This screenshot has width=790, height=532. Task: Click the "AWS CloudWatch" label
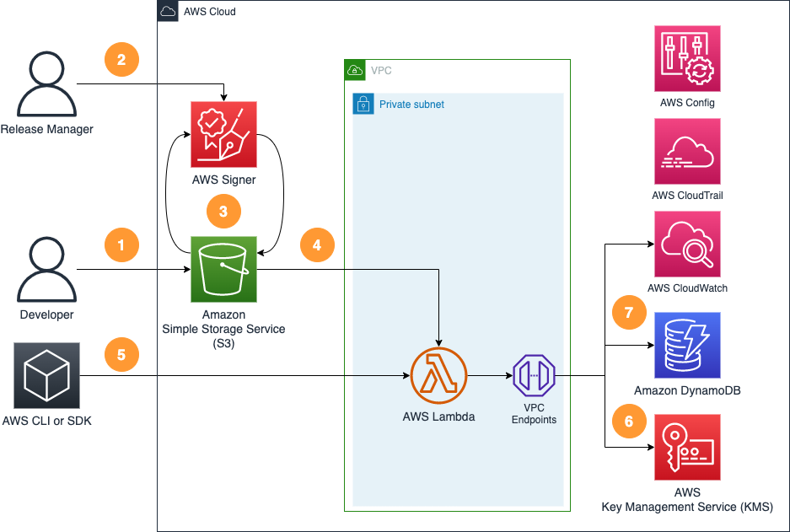click(x=687, y=288)
